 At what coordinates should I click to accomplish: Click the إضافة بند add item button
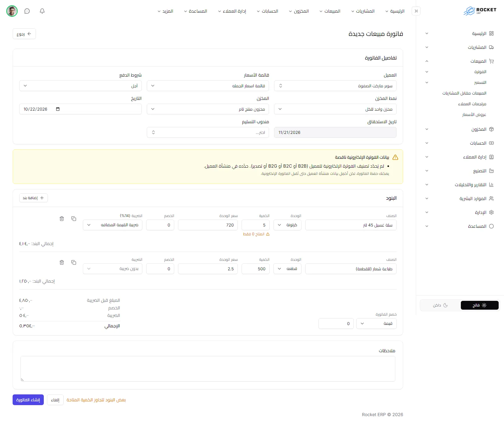click(x=33, y=198)
